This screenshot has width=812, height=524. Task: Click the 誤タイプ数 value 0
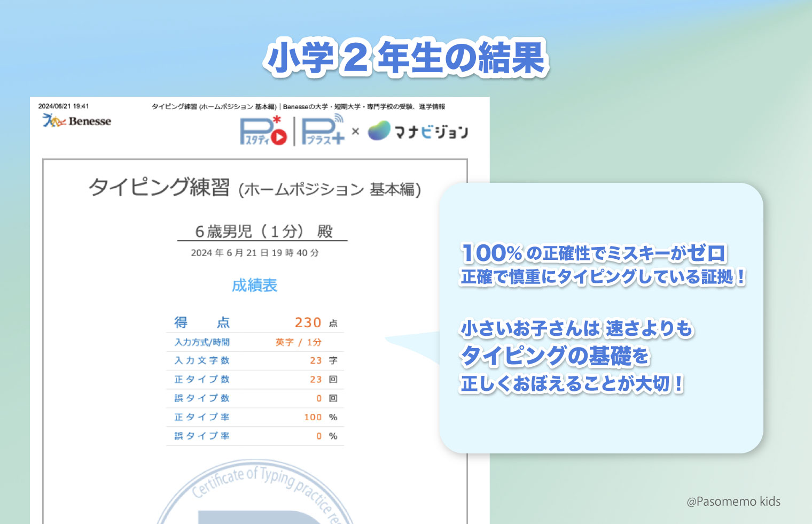(319, 398)
